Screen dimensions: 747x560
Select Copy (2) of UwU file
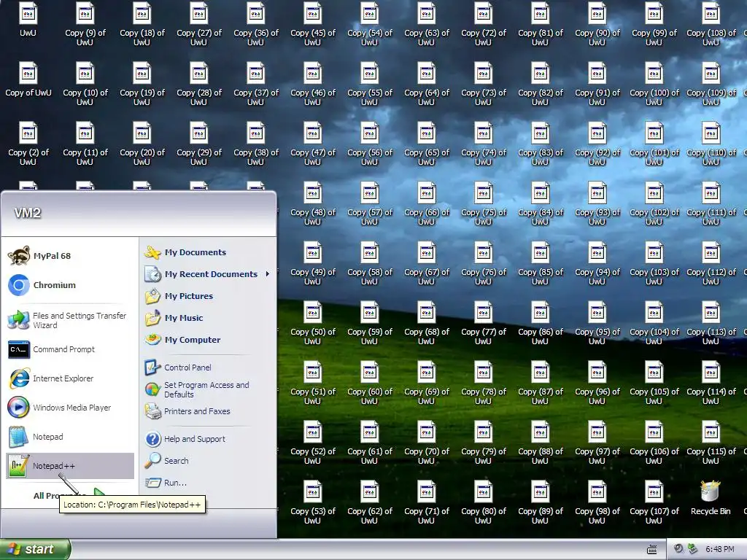pyautogui.click(x=28, y=144)
